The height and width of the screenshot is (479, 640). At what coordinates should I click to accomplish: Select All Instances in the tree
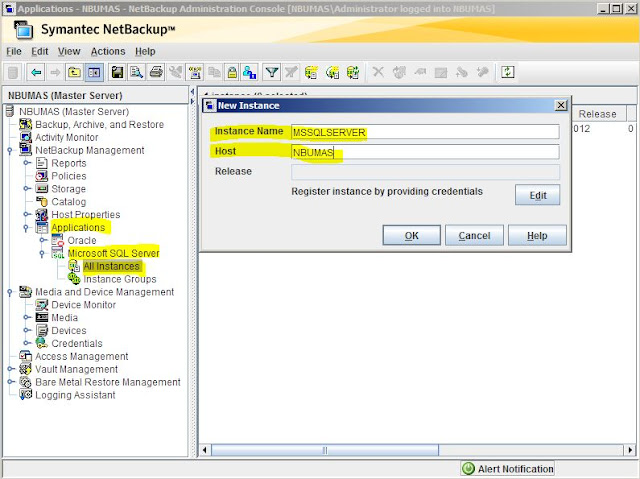point(111,266)
